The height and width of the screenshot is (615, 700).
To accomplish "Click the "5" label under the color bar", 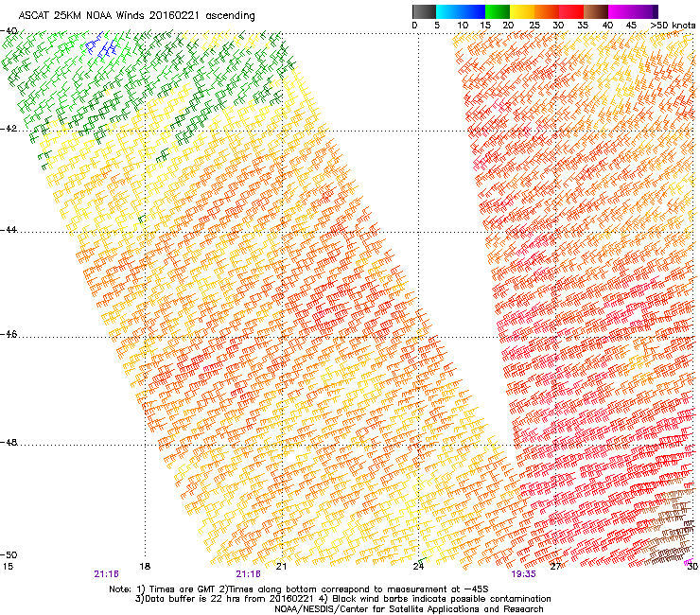I will click(x=437, y=26).
